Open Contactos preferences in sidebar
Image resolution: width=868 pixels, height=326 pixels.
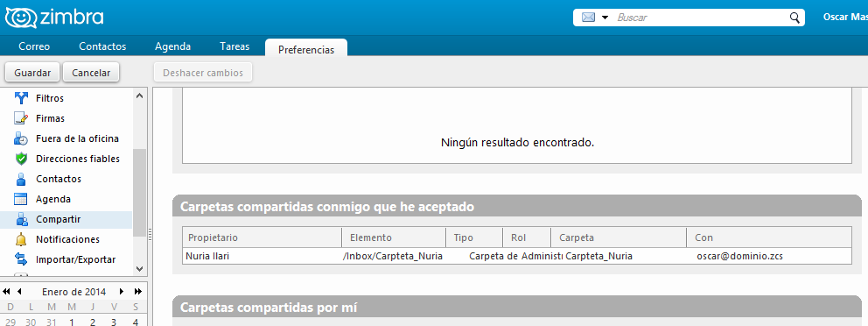coord(59,179)
